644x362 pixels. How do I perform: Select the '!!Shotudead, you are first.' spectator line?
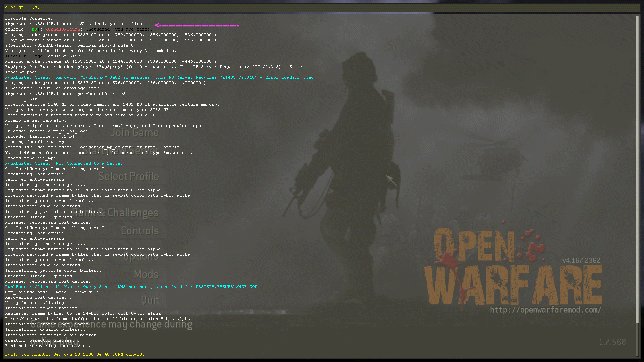pos(76,24)
